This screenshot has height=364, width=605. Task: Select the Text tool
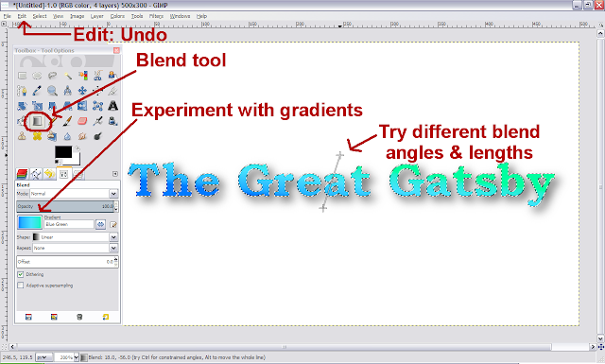pos(112,106)
